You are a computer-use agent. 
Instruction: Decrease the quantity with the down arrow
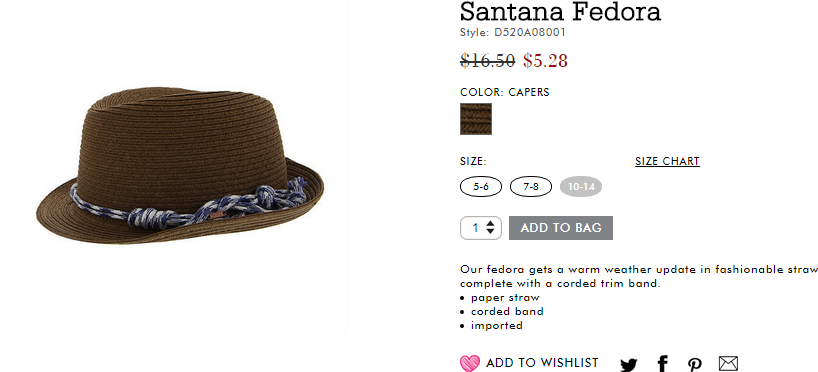[490, 231]
